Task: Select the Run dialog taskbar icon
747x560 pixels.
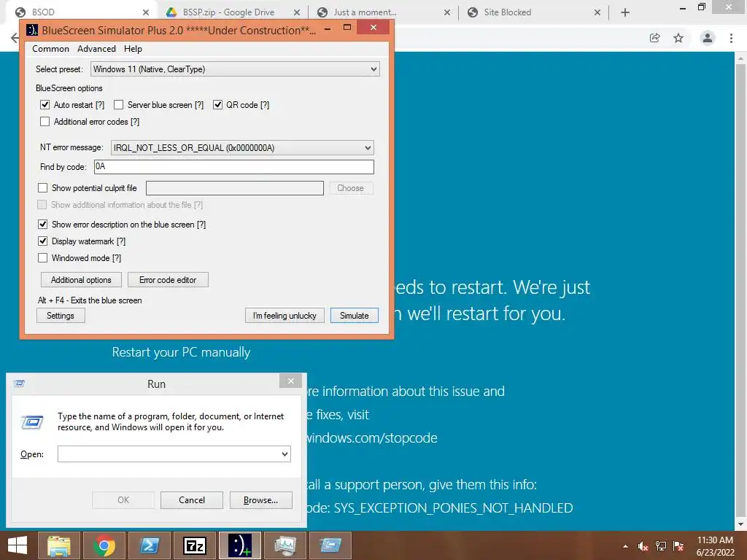Action: 330,545
